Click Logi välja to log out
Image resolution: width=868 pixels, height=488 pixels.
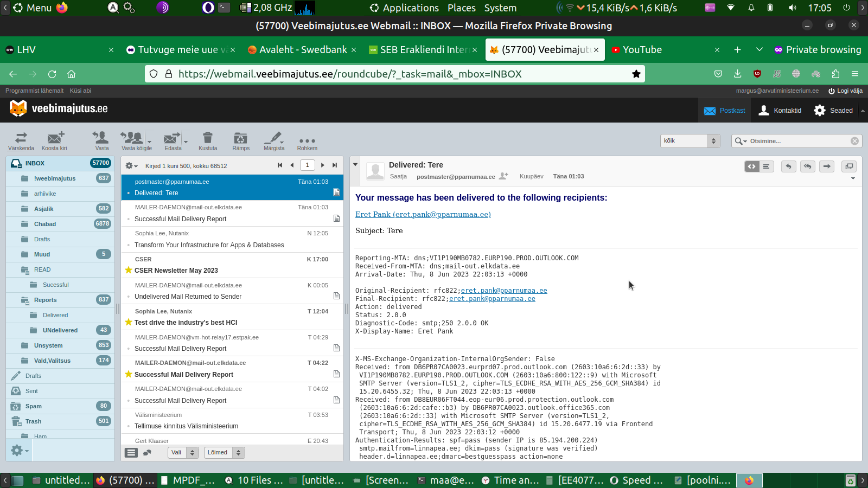[845, 91]
